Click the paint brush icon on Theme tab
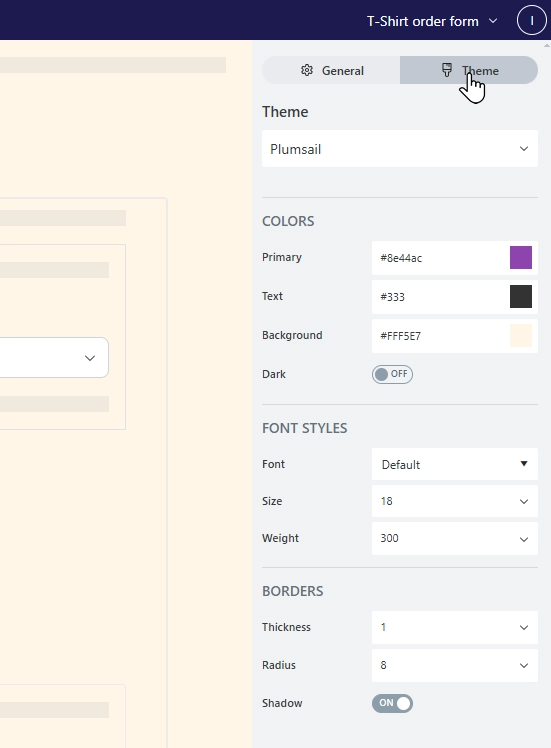This screenshot has width=551, height=748. 447,70
